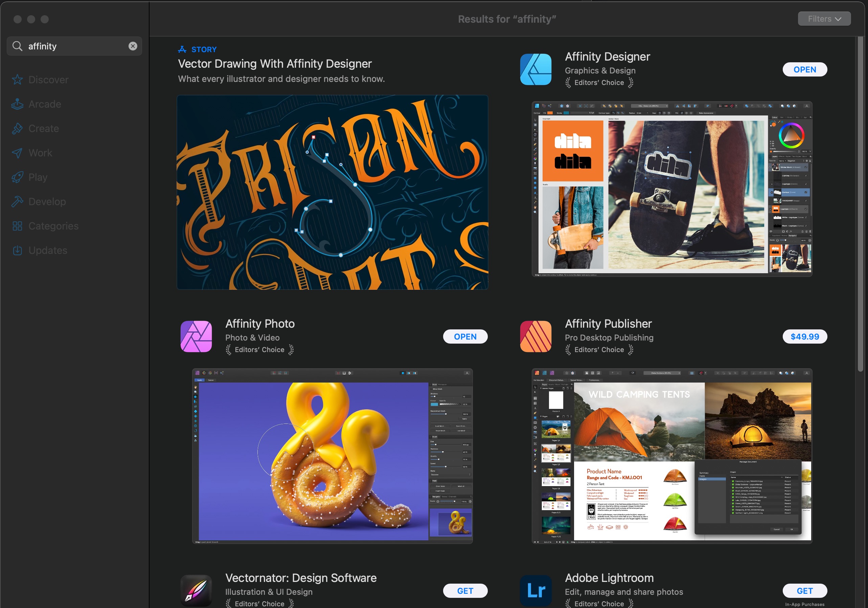Click the Arcade joystick icon
Viewport: 868px width, 608px height.
pos(17,104)
